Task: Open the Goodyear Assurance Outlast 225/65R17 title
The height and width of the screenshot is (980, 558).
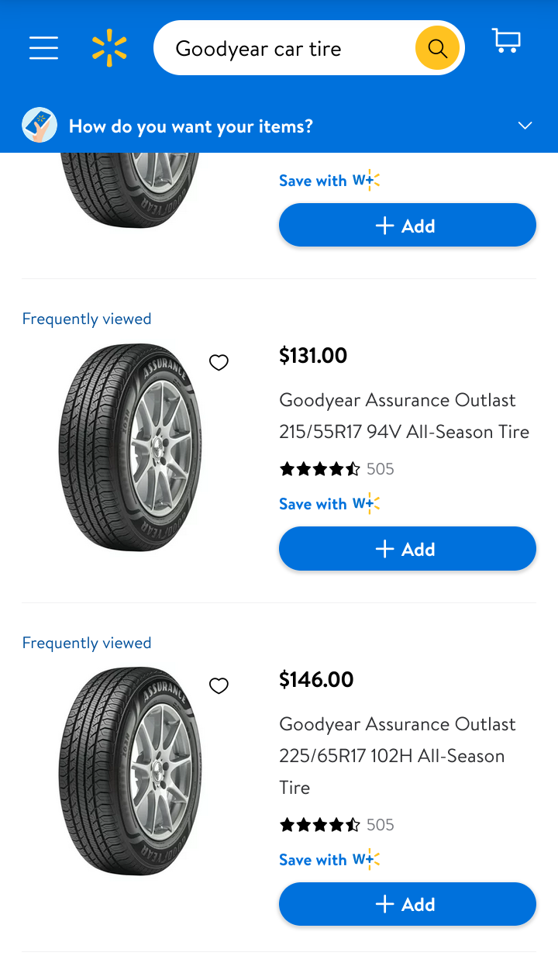Action: click(397, 755)
